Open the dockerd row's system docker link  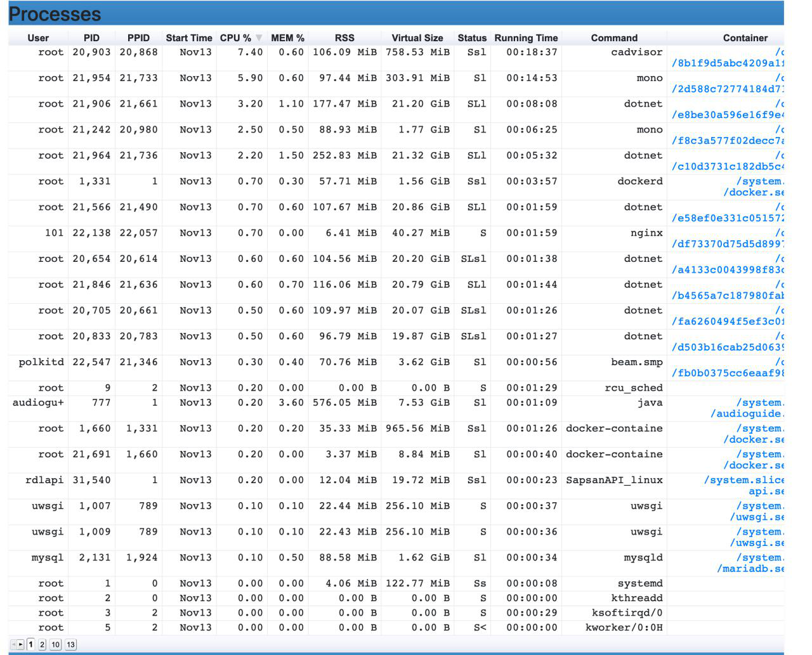click(754, 187)
